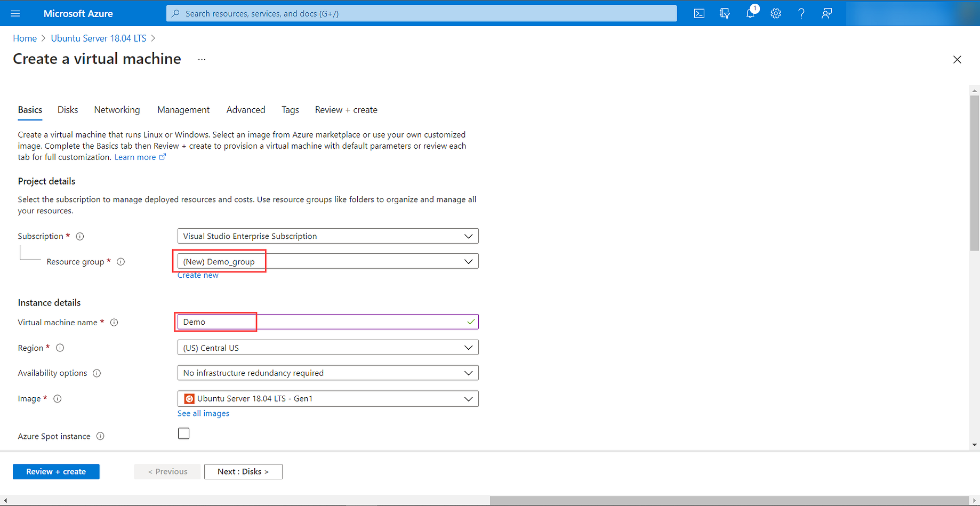Click the vertical scrollbar down arrow

pos(975,445)
